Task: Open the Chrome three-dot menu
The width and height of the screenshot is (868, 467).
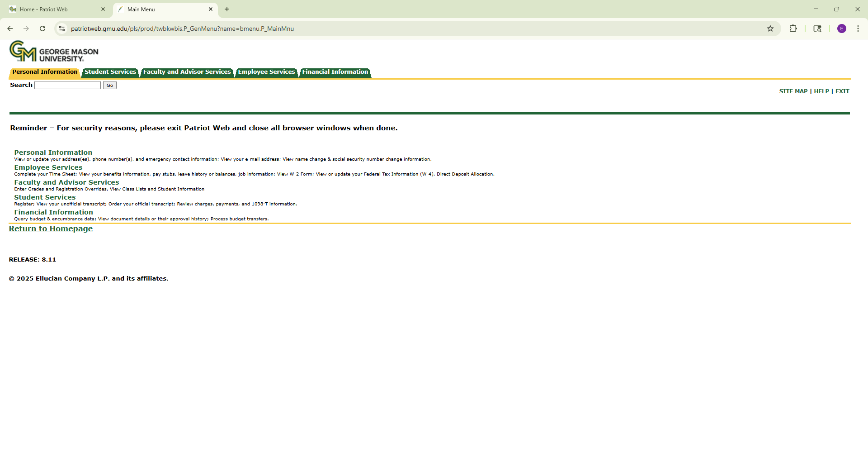Action: 858,28
